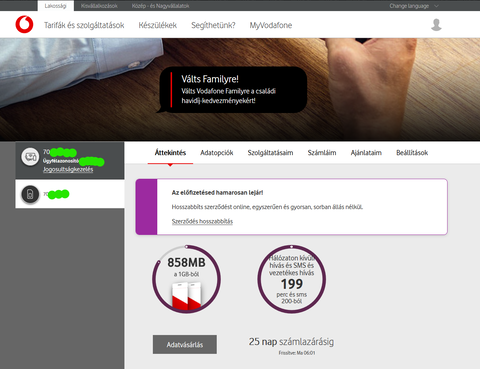Click the Vodafone logo icon
Image resolution: width=480 pixels, height=369 pixels.
pyautogui.click(x=24, y=25)
